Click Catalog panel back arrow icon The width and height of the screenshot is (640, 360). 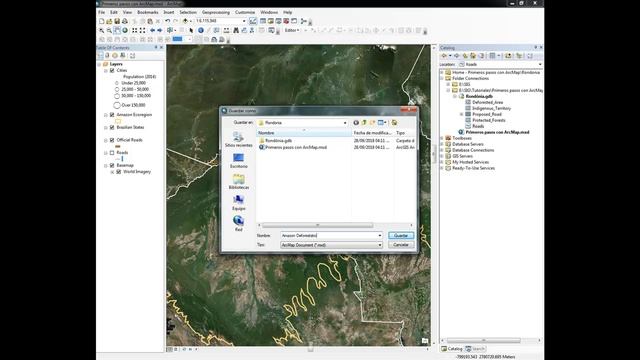click(x=444, y=56)
